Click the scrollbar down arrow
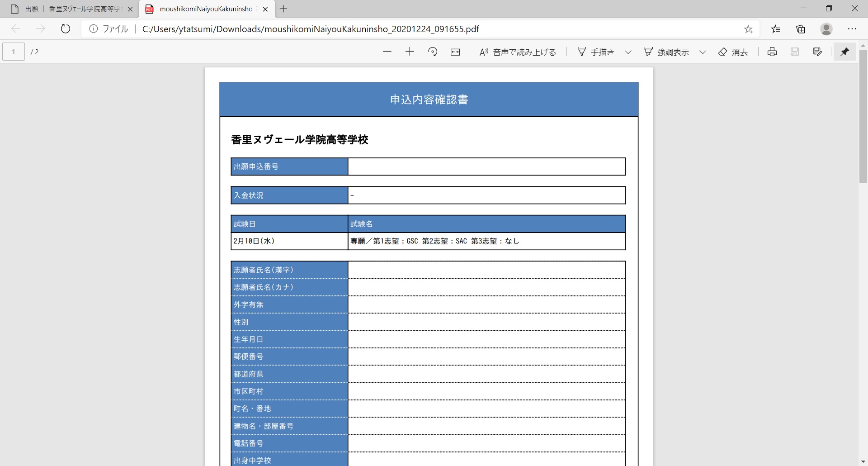Viewport: 868px width, 466px height. pos(863,462)
